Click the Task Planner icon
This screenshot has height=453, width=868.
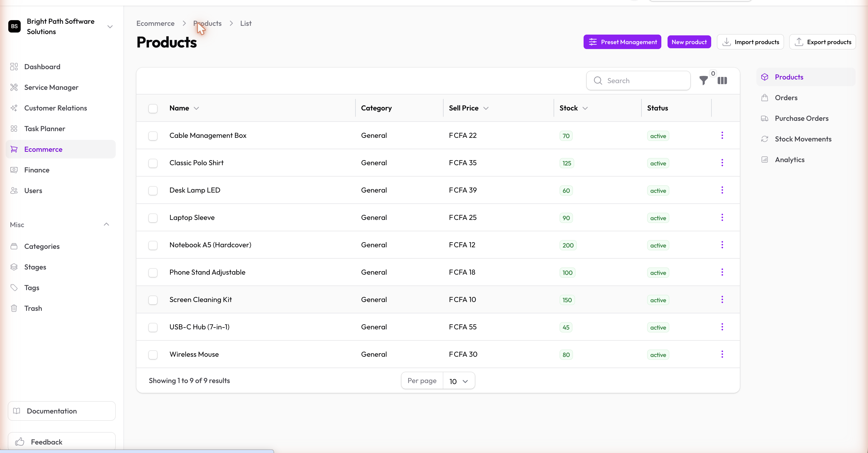14,129
